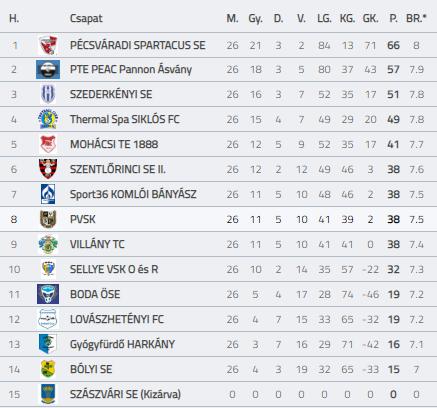Select the Sport36 Komlói Bányász blue logo
The height and width of the screenshot is (408, 437).
[x=48, y=194]
